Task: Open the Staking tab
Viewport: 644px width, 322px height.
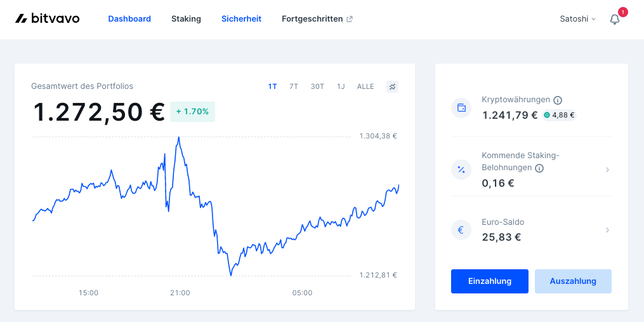Action: pos(186,19)
